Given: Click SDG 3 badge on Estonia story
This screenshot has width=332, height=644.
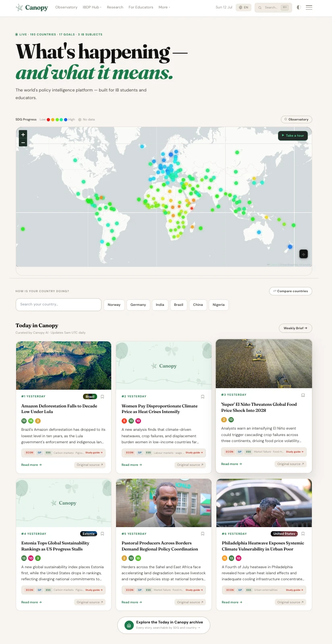Looking at the screenshot, I should pyautogui.click(x=38, y=558).
